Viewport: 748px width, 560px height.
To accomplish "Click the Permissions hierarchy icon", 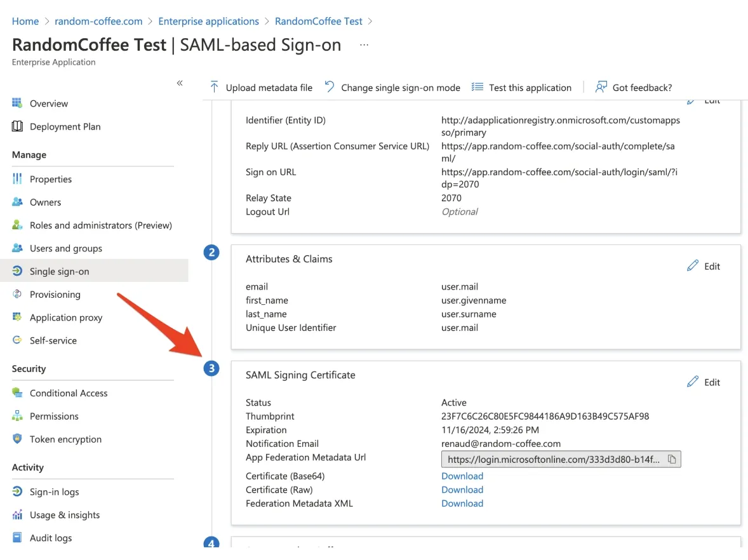I will [17, 416].
